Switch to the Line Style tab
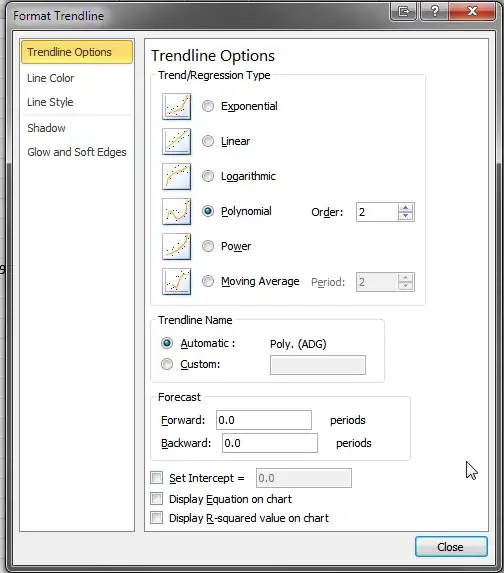This screenshot has width=504, height=573. click(77, 102)
